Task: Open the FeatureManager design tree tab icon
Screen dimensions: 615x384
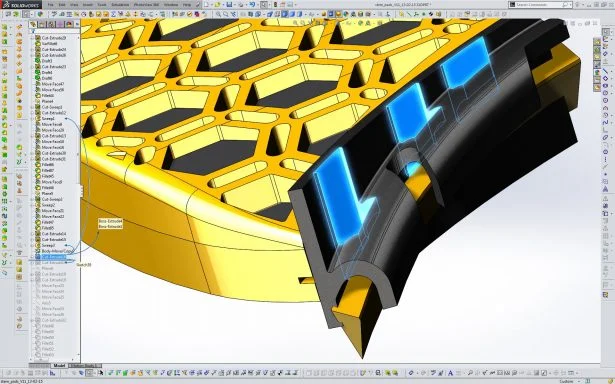Action: (33, 24)
